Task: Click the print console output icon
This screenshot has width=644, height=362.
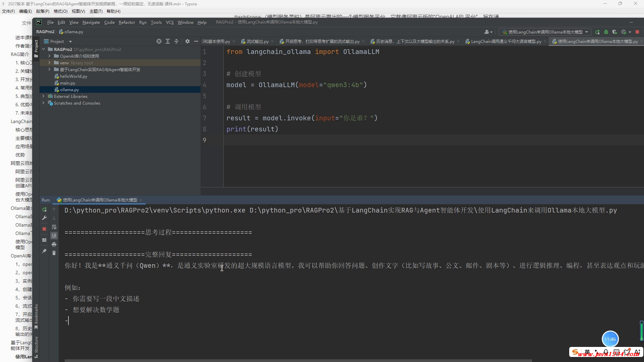Action: point(54,245)
